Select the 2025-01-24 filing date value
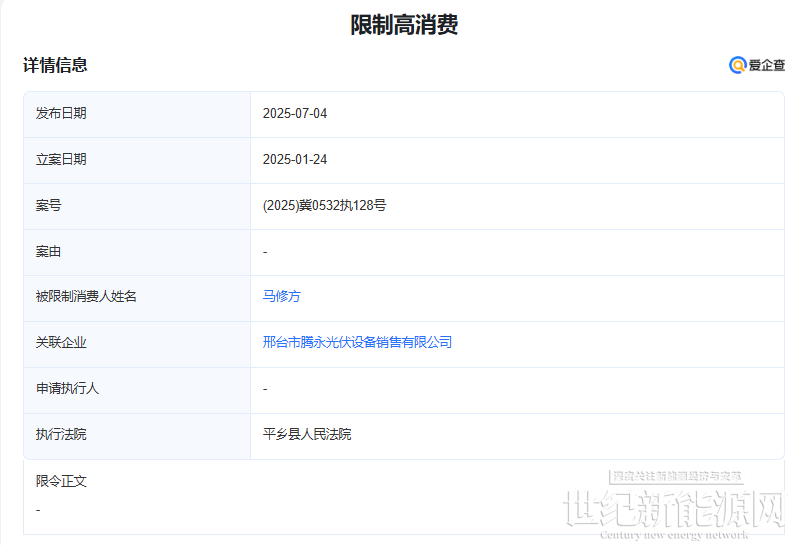The height and width of the screenshot is (545, 794). coord(294,159)
